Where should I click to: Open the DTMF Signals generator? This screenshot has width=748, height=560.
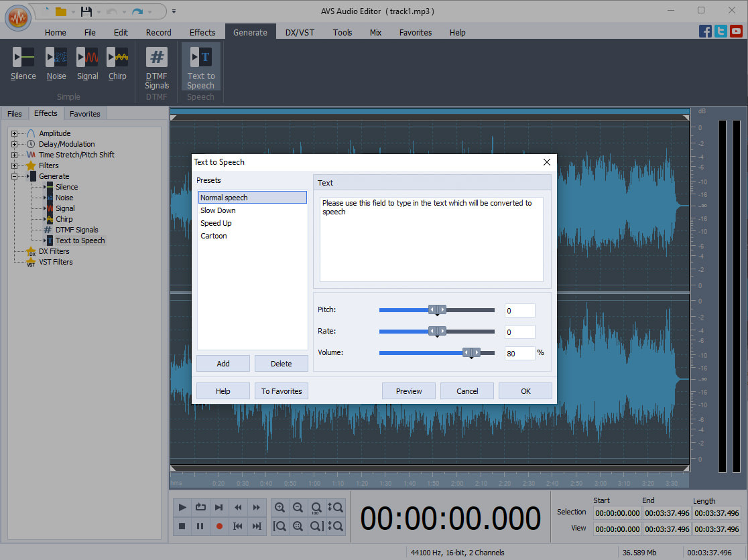click(156, 64)
